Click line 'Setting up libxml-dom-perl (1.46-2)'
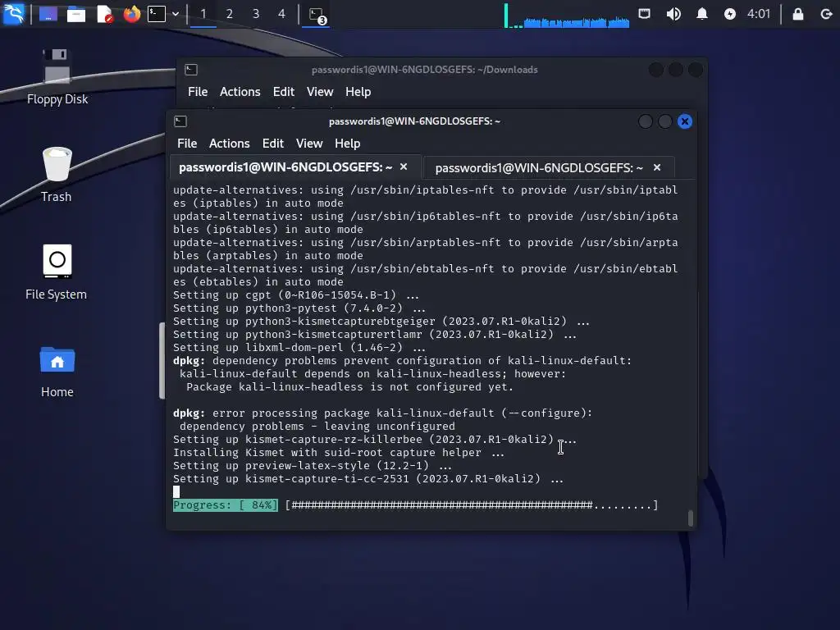Viewport: 840px width, 630px height. pyautogui.click(x=299, y=348)
